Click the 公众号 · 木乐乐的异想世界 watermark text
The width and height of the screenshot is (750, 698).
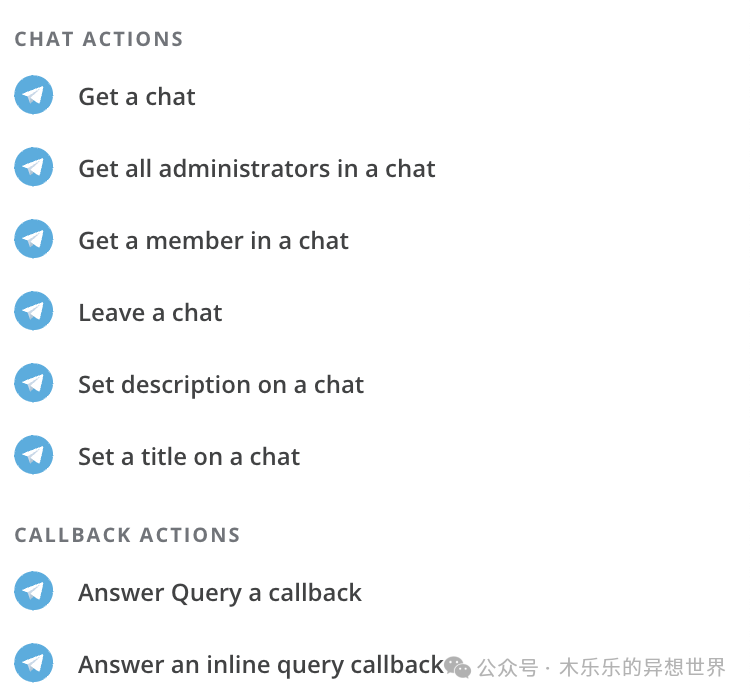(602, 667)
